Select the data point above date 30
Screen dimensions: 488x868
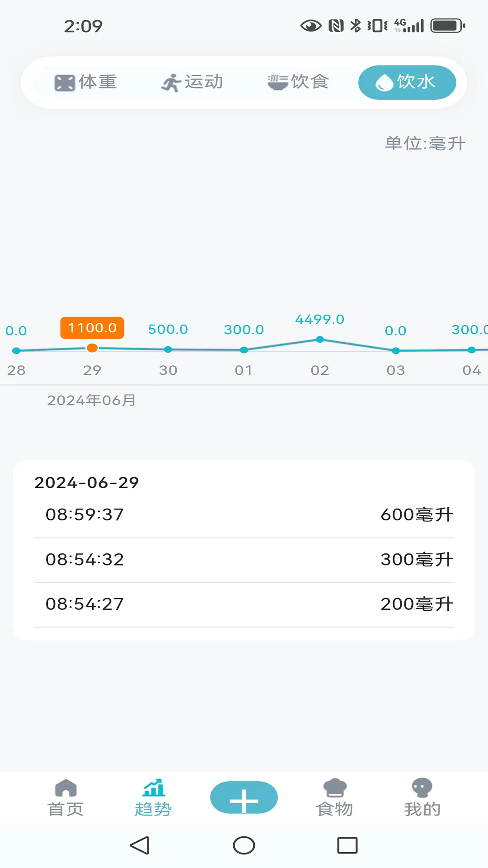point(168,349)
